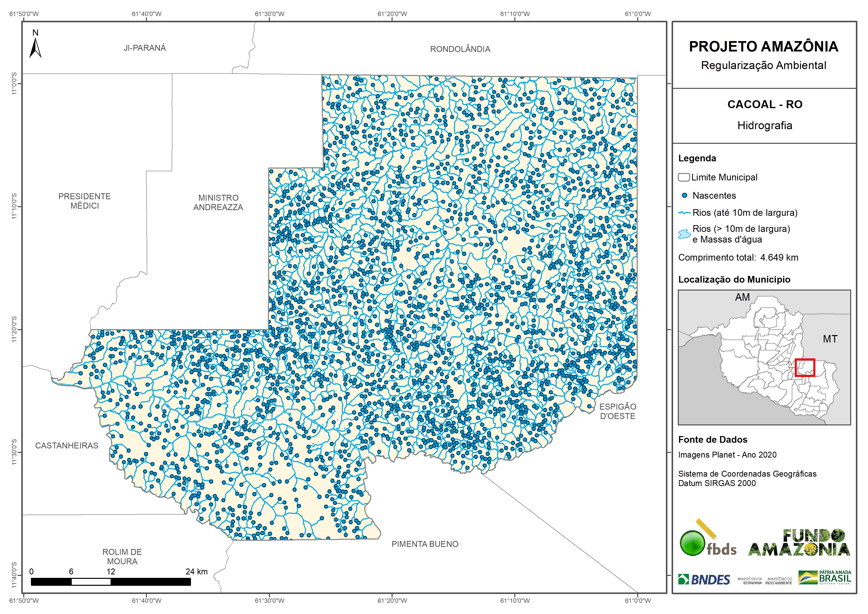
Task: Click the water mass polygon legend swatch
Action: tap(684, 234)
